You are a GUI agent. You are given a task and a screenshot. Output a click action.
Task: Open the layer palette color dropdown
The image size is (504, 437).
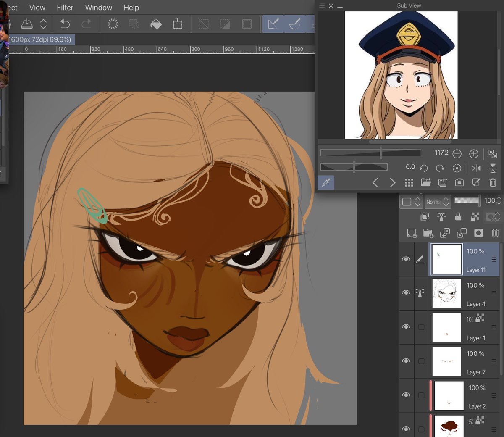pyautogui.click(x=411, y=202)
